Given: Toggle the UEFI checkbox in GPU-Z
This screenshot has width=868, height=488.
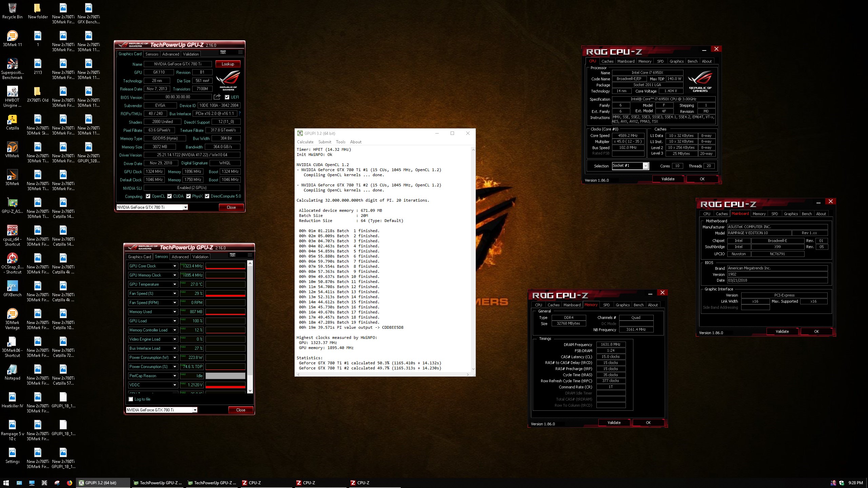Looking at the screenshot, I should (x=227, y=97).
